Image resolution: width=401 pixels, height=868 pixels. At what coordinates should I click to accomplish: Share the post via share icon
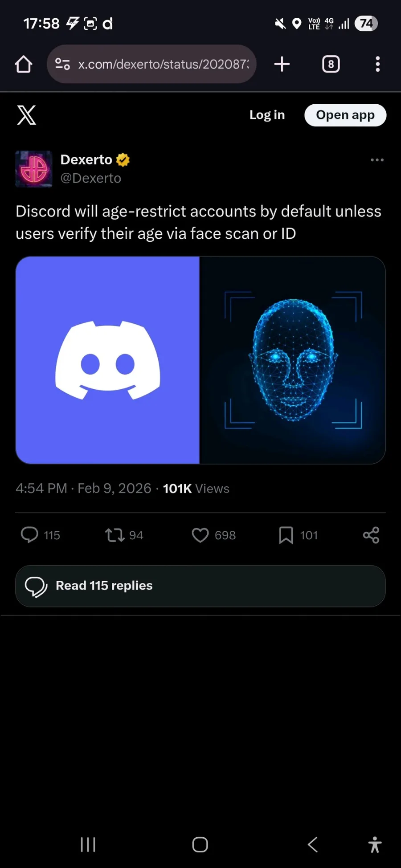[371, 535]
